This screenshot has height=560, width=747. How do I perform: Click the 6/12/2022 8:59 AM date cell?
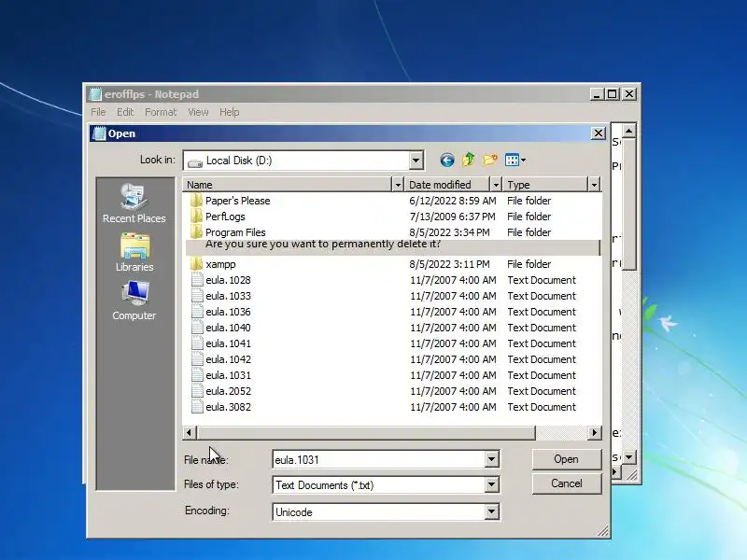point(452,201)
